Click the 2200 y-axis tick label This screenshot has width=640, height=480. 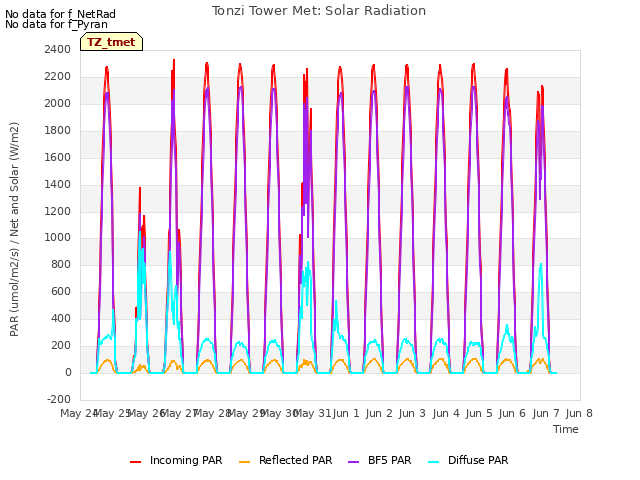[58, 76]
